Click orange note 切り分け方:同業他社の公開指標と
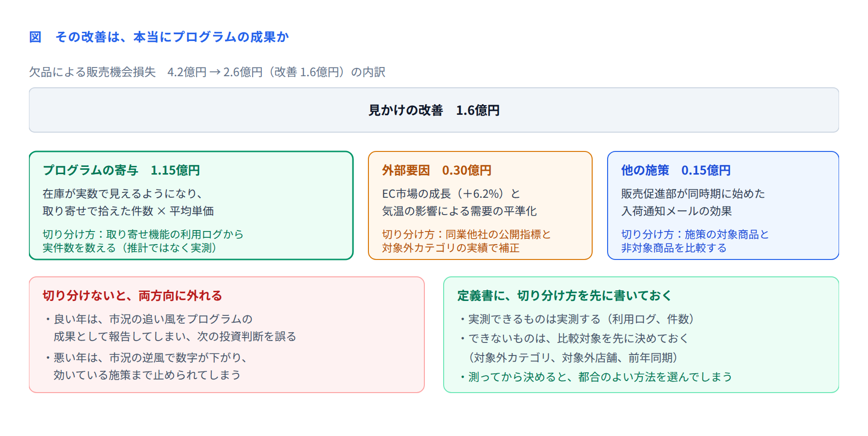Screen dimensions: 868x436 coord(467,234)
